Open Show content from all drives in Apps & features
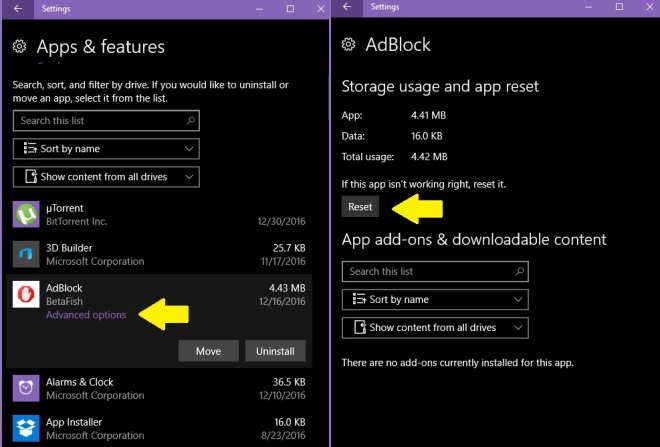This screenshot has width=660, height=447. (106, 177)
